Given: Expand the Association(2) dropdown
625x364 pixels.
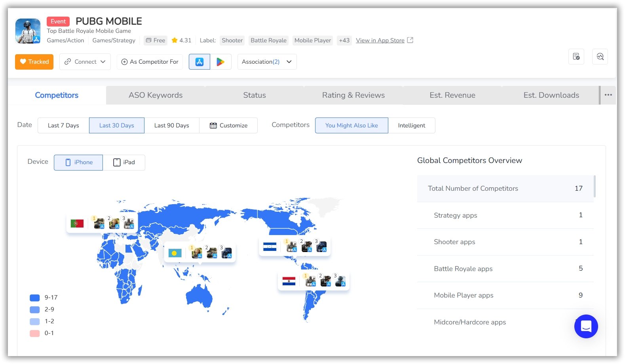Looking at the screenshot, I should pyautogui.click(x=267, y=62).
